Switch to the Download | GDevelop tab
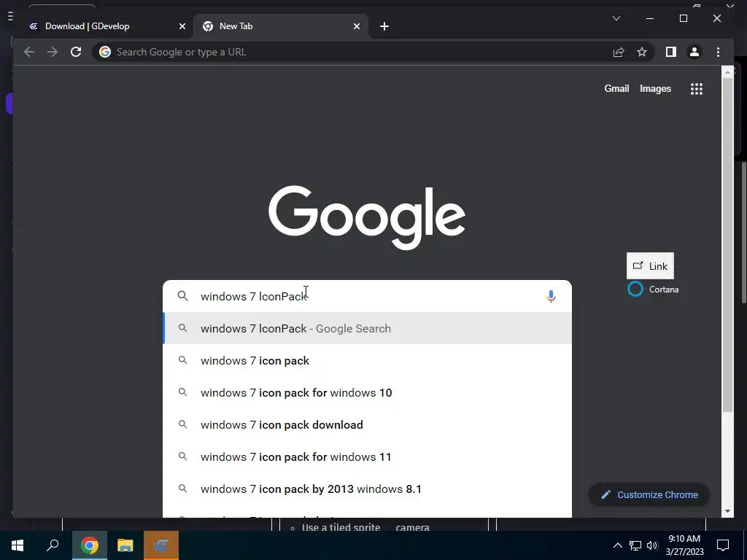747x560 pixels. coord(105,26)
